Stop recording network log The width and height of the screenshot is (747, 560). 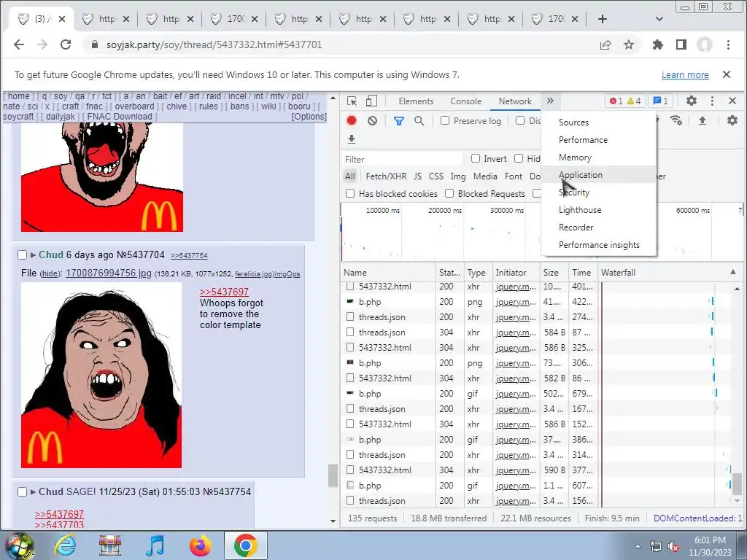352,120
